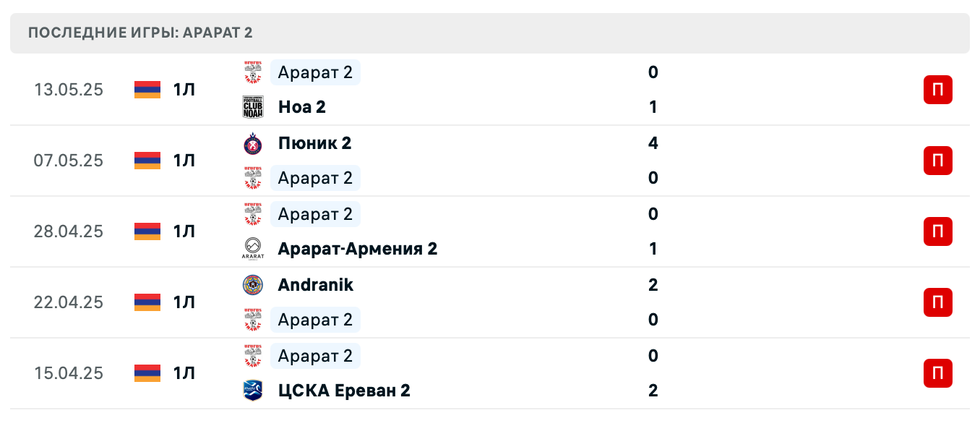
Task: Click the Арарат 2 crest in the Пюник match
Action: pyautogui.click(x=253, y=178)
